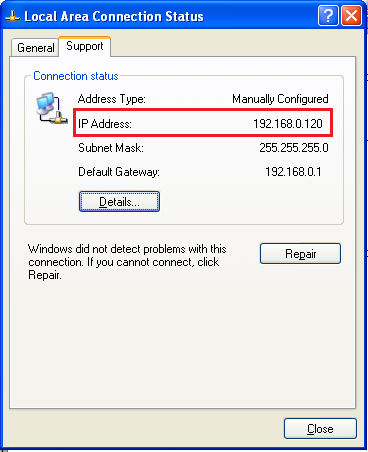This screenshot has width=368, height=452.
Task: Click the Connection status group heading
Action: (76, 76)
